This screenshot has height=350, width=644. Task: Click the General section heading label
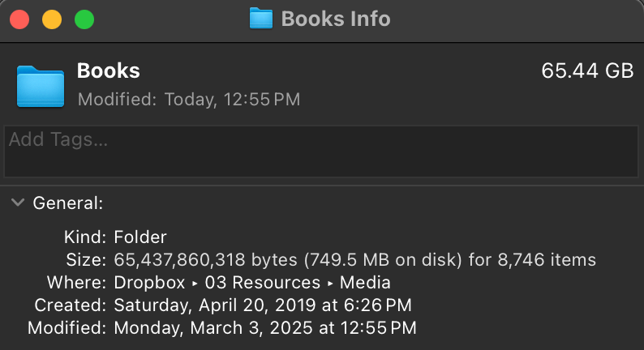[67, 203]
